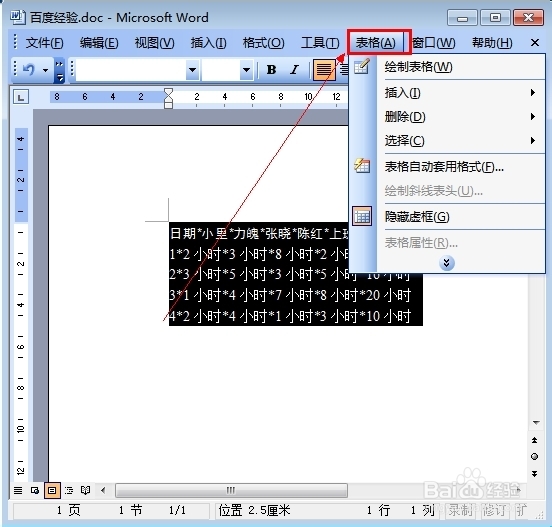This screenshot has height=527, width=552.
Task: Expand full menu with double chevron
Action: (x=447, y=263)
